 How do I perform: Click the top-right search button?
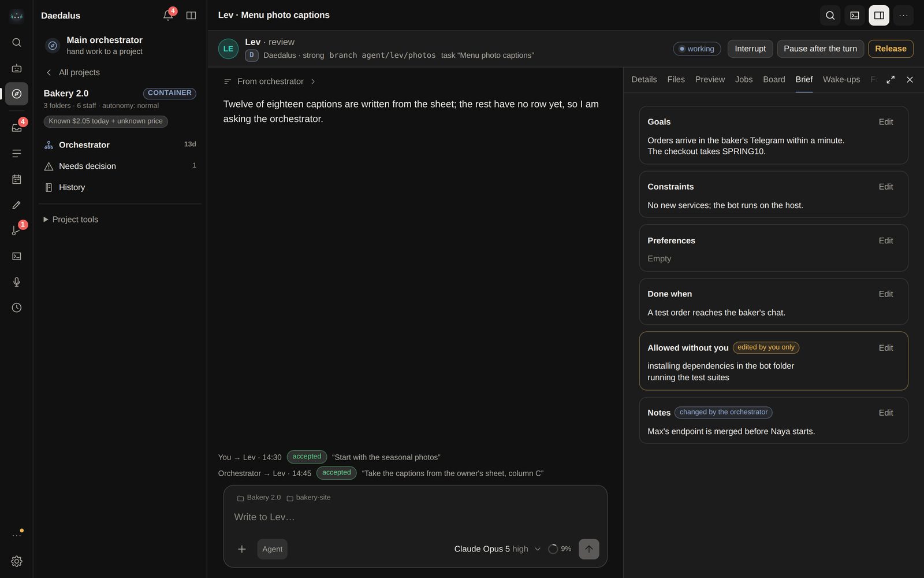point(830,16)
